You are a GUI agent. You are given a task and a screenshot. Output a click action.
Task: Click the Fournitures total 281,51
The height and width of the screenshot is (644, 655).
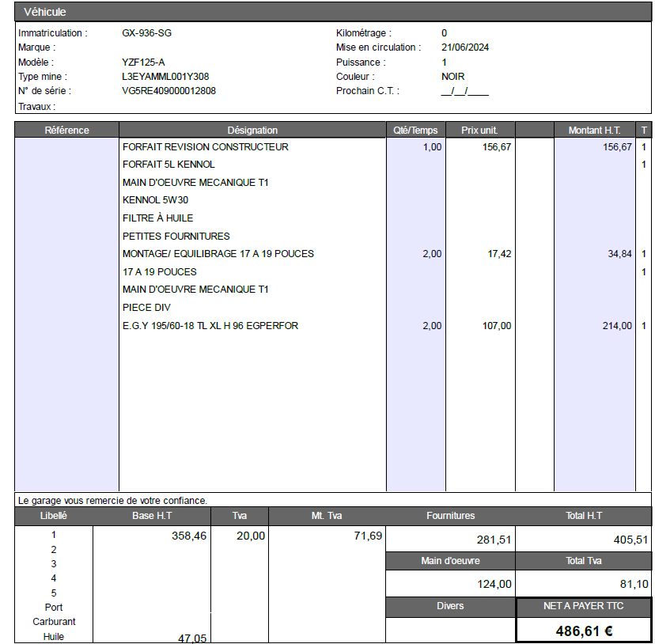coord(494,540)
